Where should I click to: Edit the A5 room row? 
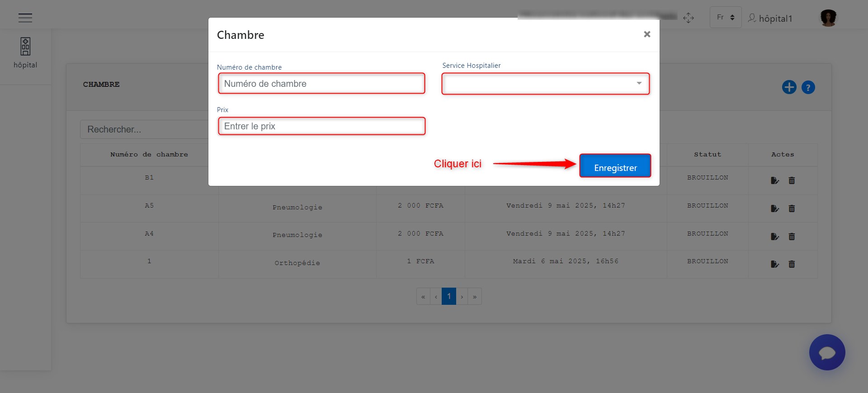pos(774,208)
